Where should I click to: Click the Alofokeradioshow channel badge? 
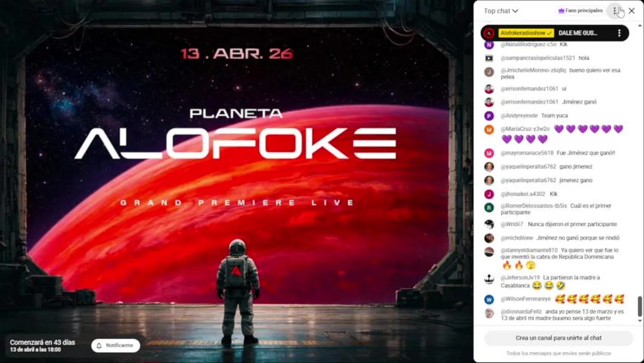pos(526,33)
